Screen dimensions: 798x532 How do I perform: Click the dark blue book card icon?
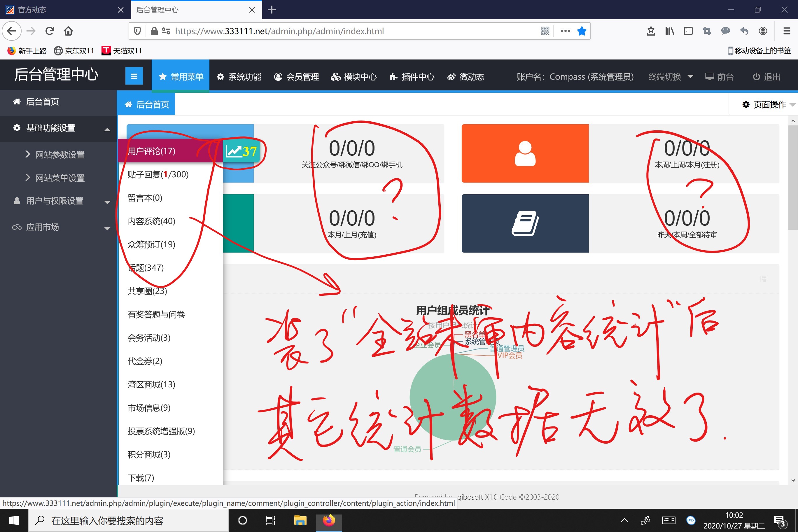(525, 223)
